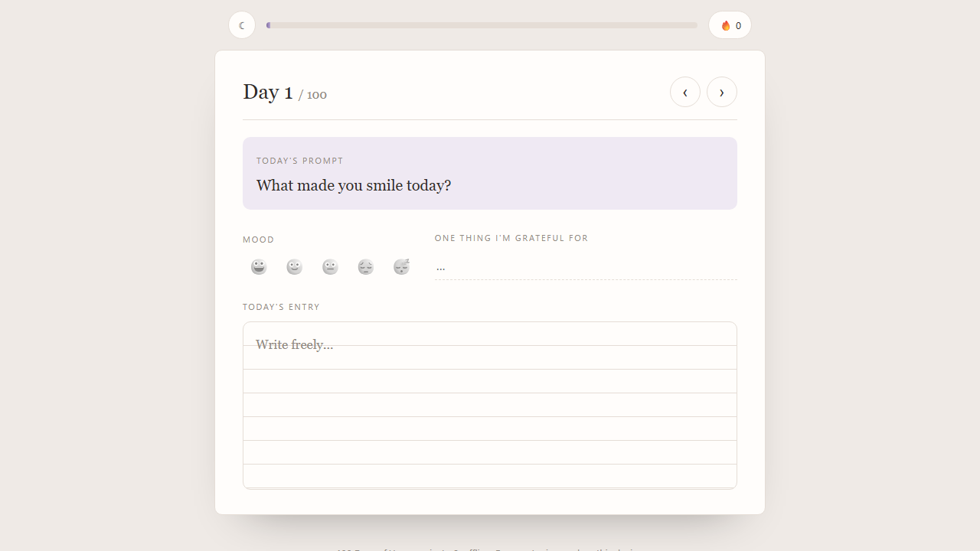Click the 'Today's Entry' label
This screenshot has height=551, width=980.
pyautogui.click(x=281, y=307)
